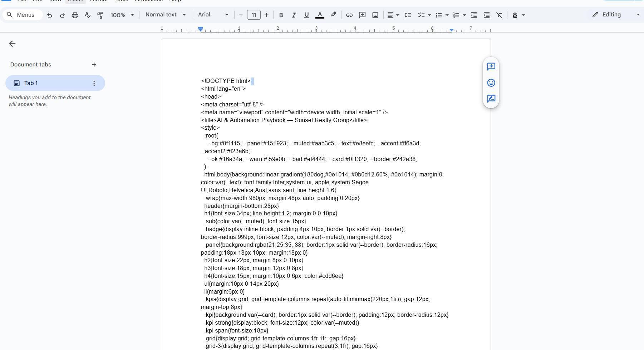
Task: Click the title line mentioning Sunset Realty Group
Action: 284,120
